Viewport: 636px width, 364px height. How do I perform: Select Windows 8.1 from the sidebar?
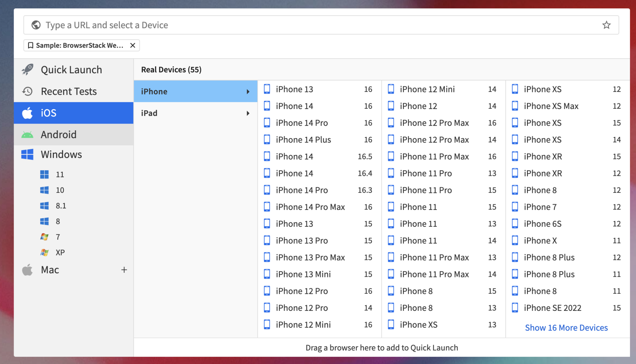61,206
